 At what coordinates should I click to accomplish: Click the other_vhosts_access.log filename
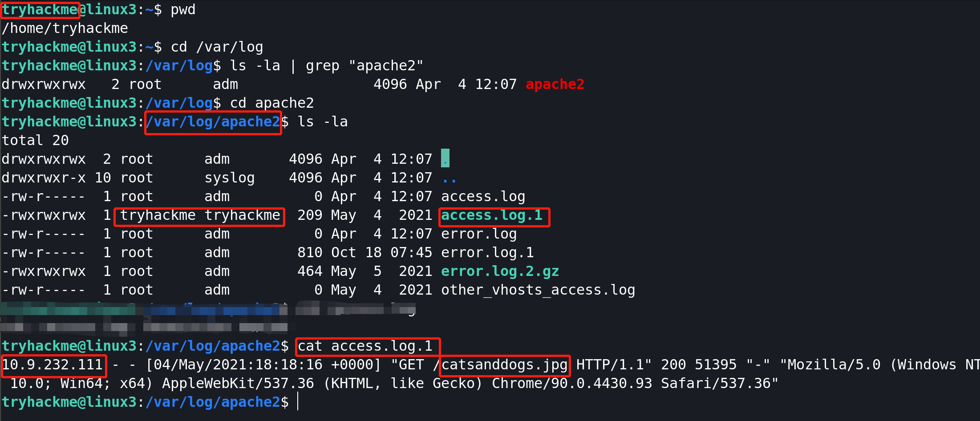click(538, 290)
